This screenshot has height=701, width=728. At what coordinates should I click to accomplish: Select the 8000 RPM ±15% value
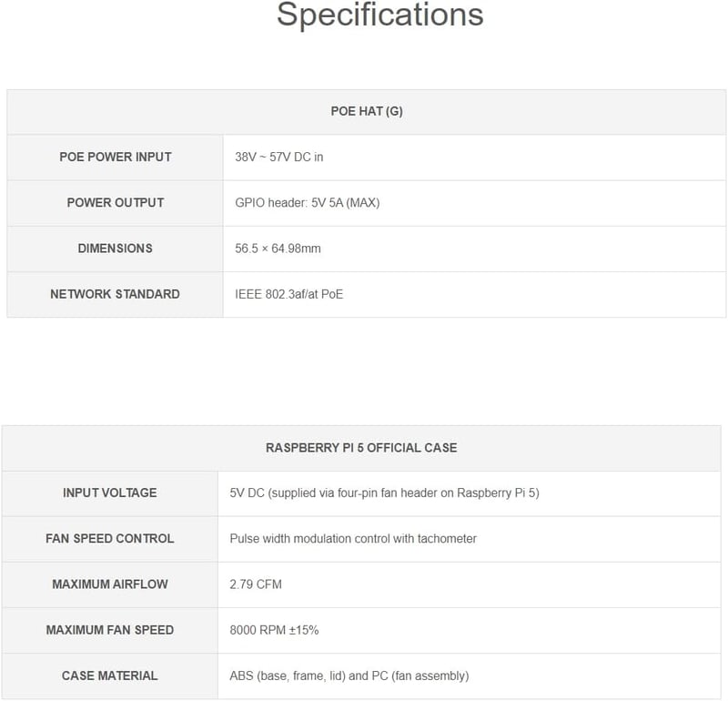point(274,630)
